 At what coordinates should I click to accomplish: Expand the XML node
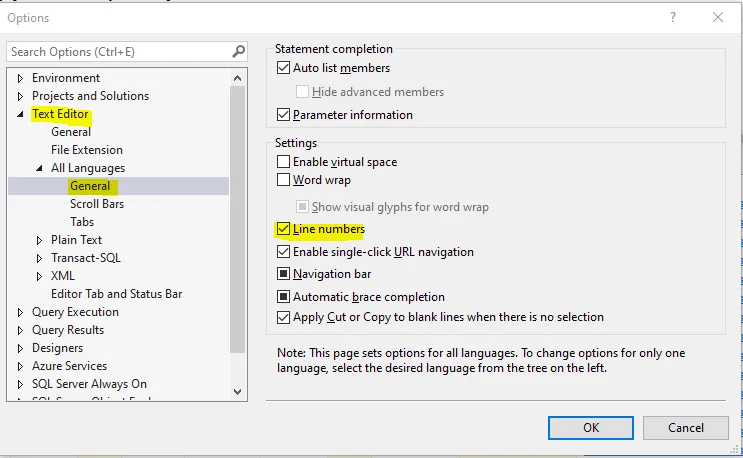point(39,276)
